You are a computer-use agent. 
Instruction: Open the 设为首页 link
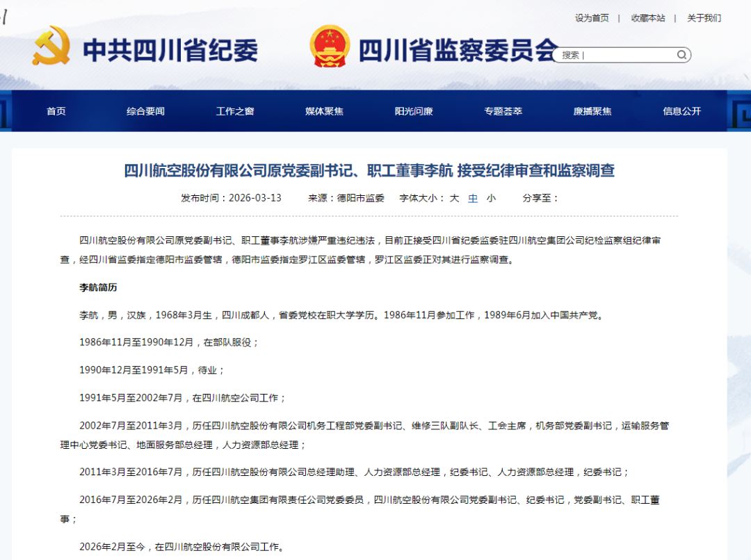pos(592,18)
